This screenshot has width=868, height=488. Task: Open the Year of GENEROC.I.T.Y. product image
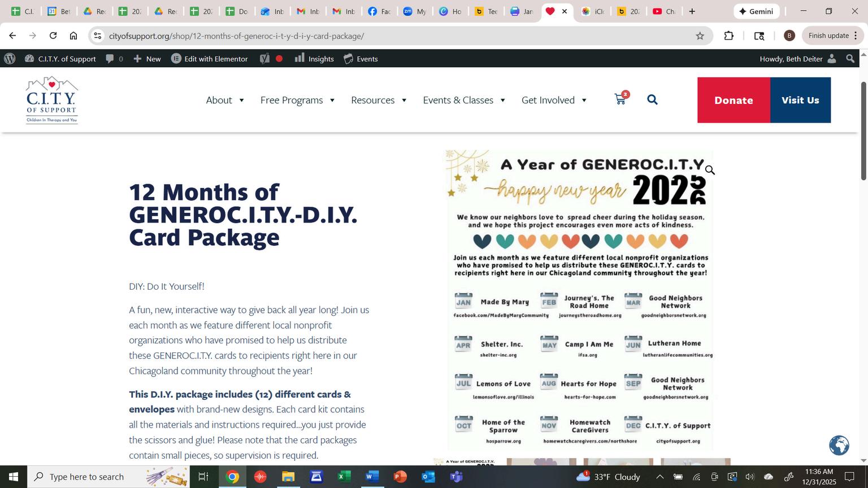(580, 300)
